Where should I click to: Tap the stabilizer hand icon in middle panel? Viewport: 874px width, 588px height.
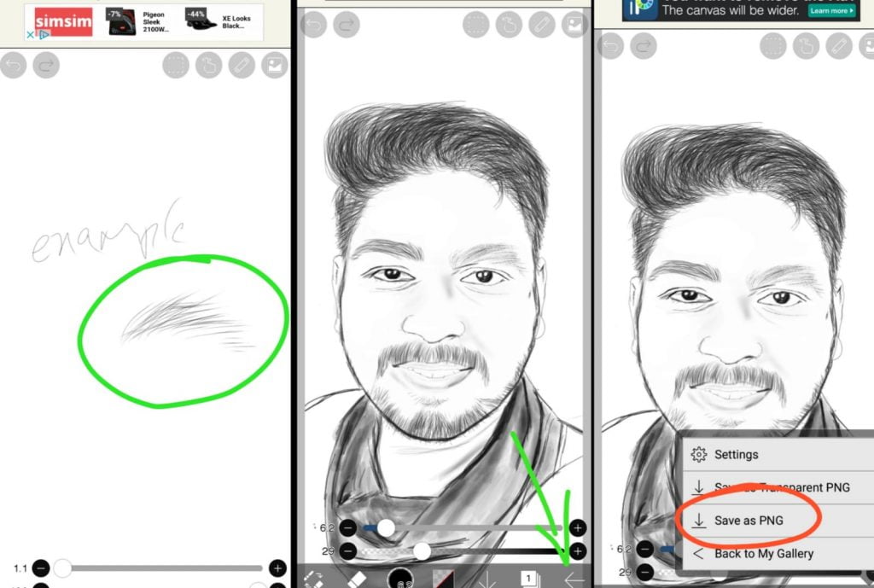point(510,25)
